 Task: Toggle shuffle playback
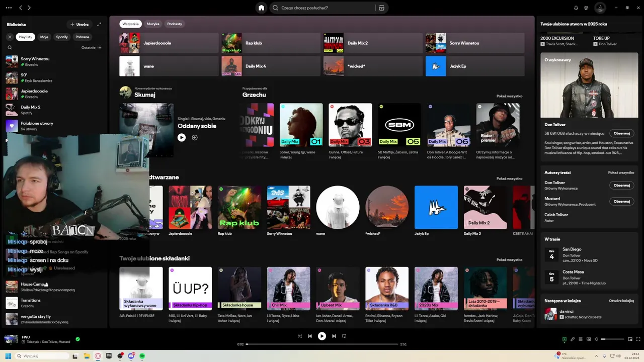300,336
